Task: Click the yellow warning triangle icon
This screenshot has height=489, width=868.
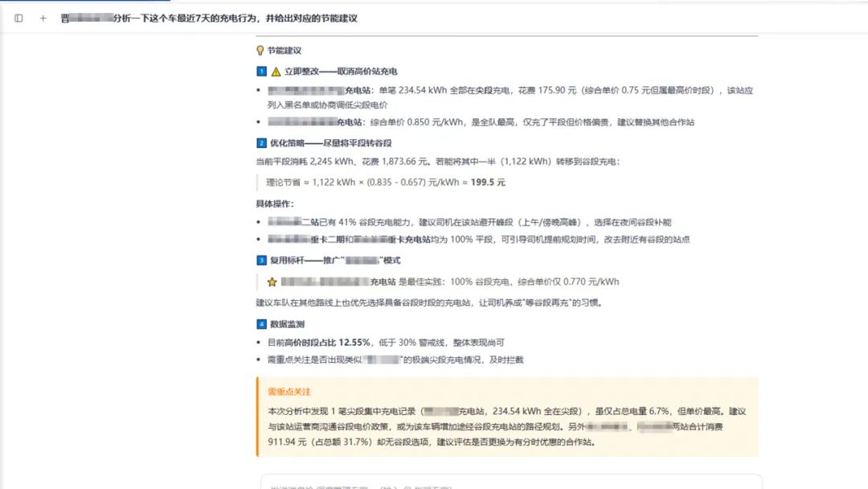Action: [276, 72]
